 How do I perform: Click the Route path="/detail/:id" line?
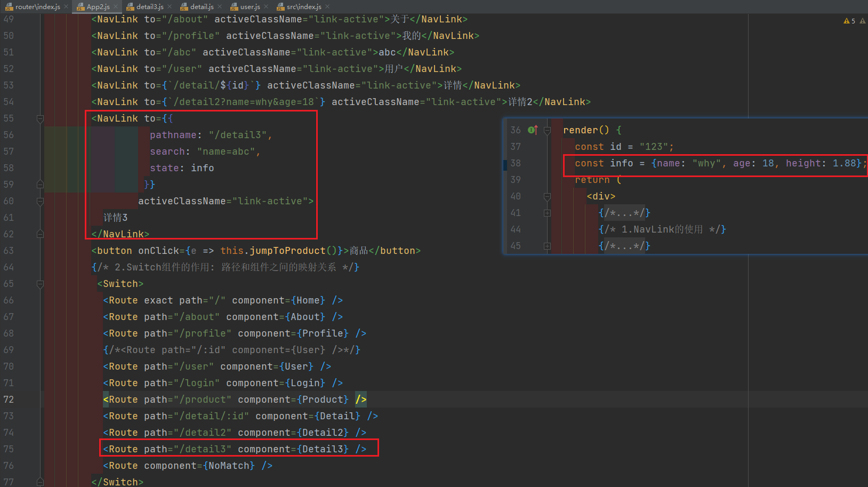pyautogui.click(x=240, y=416)
